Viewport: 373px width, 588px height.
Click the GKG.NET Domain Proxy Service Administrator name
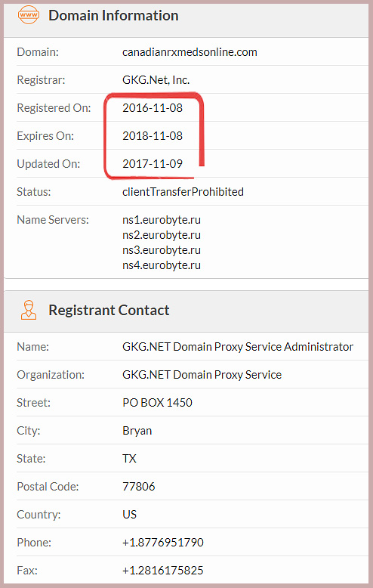238,346
